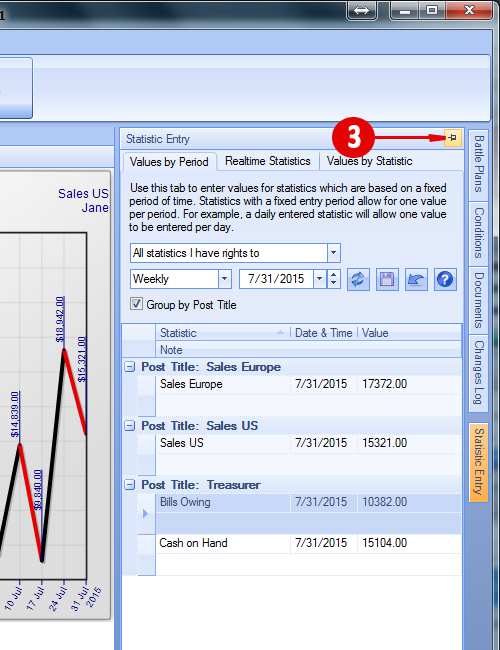The width and height of the screenshot is (500, 650).
Task: Switch to Realtime Statistics tab
Action: [268, 161]
